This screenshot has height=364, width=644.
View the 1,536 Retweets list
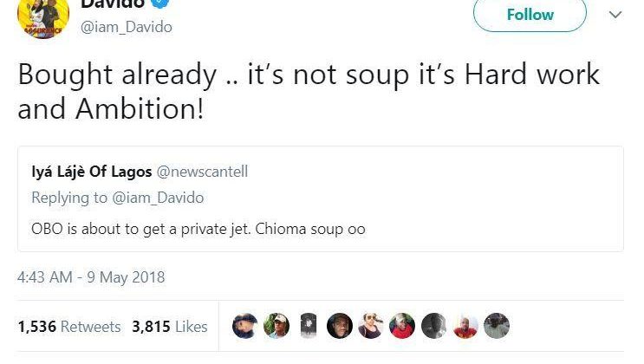(68, 327)
